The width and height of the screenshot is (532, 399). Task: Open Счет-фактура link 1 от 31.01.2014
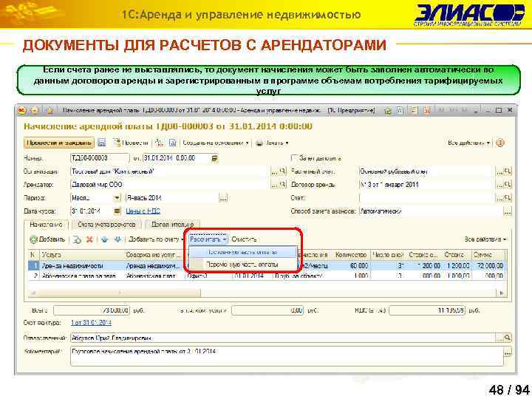[91, 323]
